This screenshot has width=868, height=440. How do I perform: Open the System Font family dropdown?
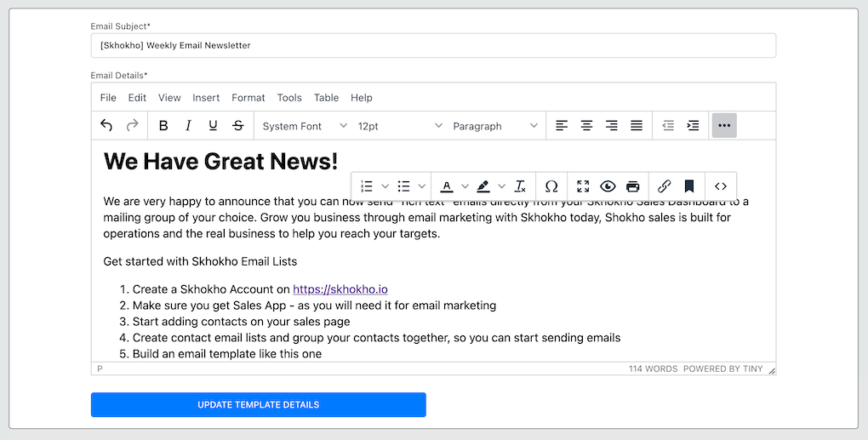pos(305,126)
